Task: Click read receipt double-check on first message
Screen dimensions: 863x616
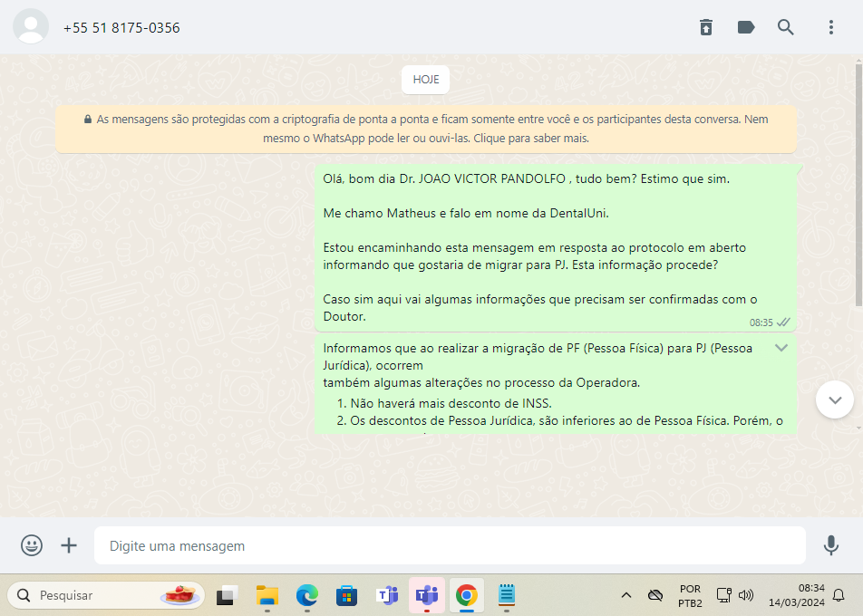Action: (x=783, y=322)
